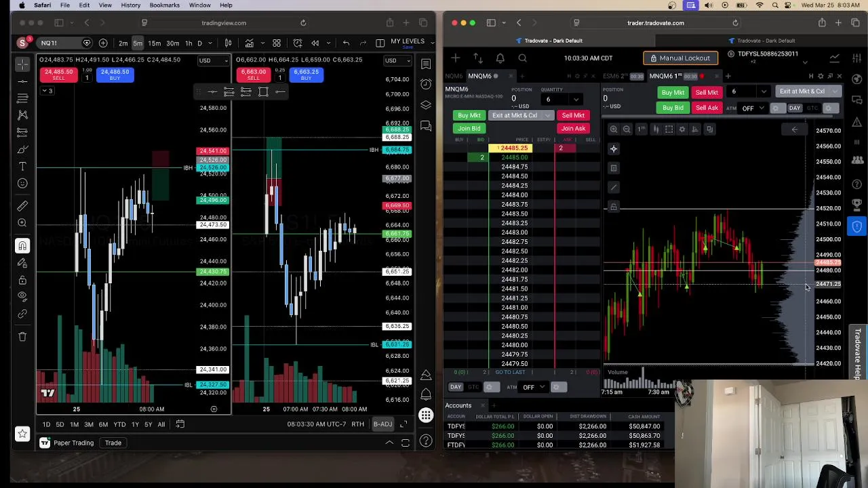The width and height of the screenshot is (868, 488).
Task: Toggle B-ADJ contract adjustment
Action: (382, 424)
